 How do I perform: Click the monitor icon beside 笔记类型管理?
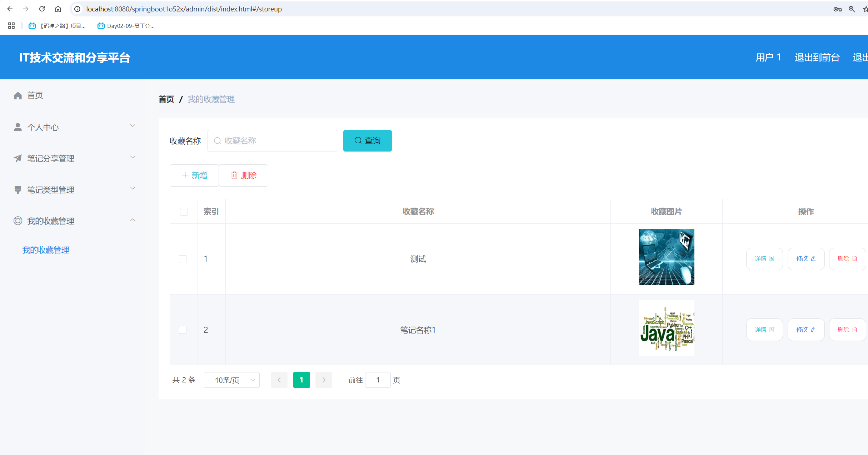point(18,189)
